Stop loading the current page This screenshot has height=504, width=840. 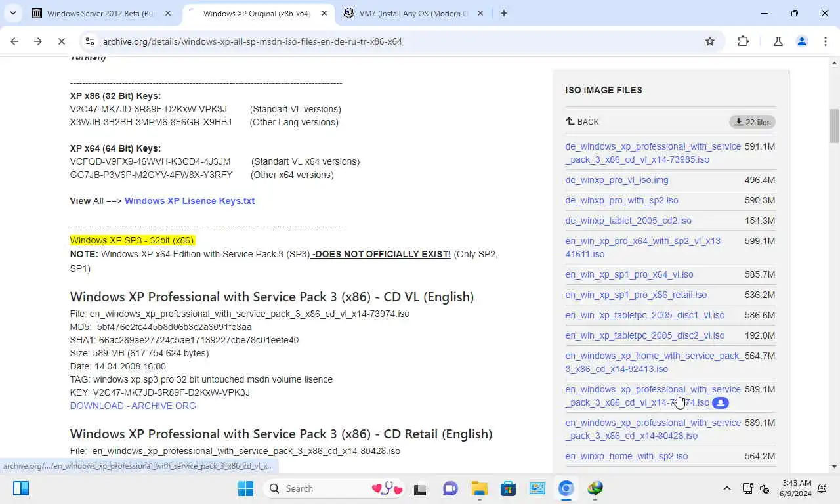(61, 41)
